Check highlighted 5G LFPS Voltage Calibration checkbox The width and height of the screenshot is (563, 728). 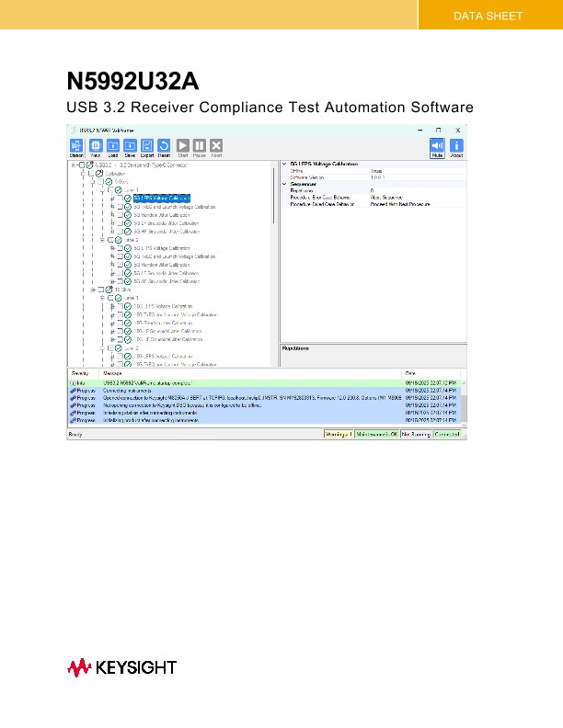[120, 199]
